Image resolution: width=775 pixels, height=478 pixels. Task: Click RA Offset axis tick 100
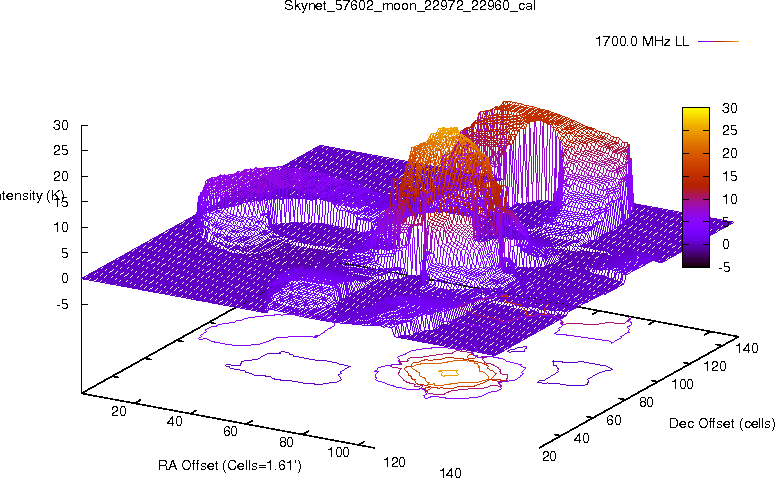[x=339, y=452]
